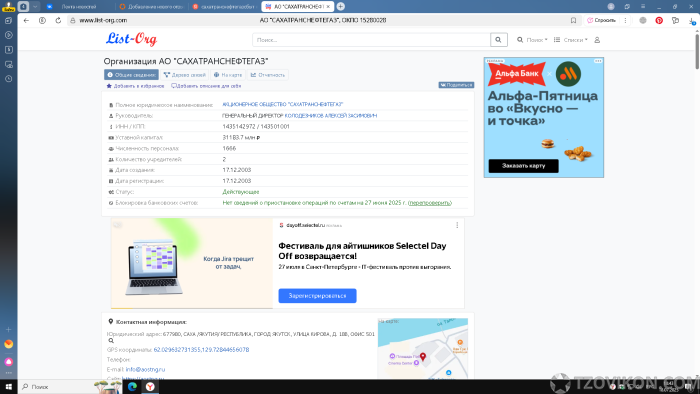
Task: Click the Спросить assistant button
Action: tap(601, 21)
